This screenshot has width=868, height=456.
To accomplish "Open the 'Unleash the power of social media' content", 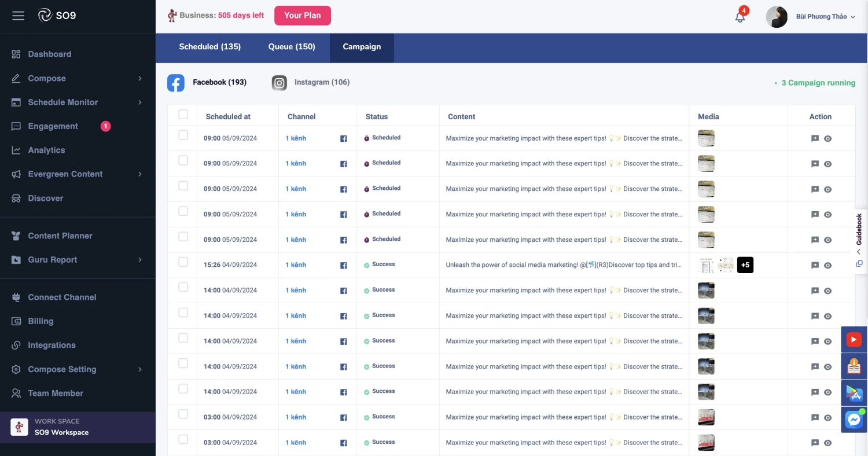I will tap(564, 265).
